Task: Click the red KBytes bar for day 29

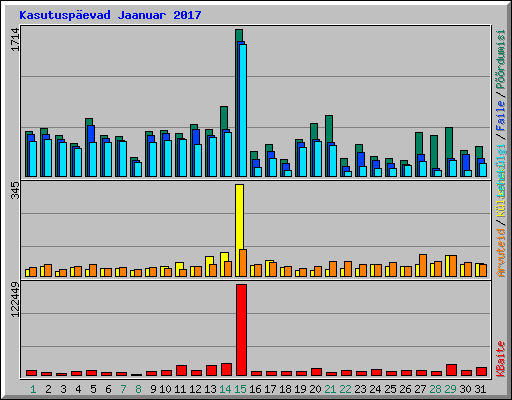Action: click(451, 370)
